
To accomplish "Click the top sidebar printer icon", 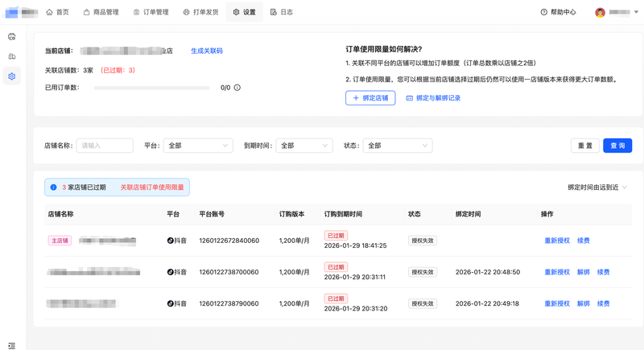I will (x=12, y=36).
